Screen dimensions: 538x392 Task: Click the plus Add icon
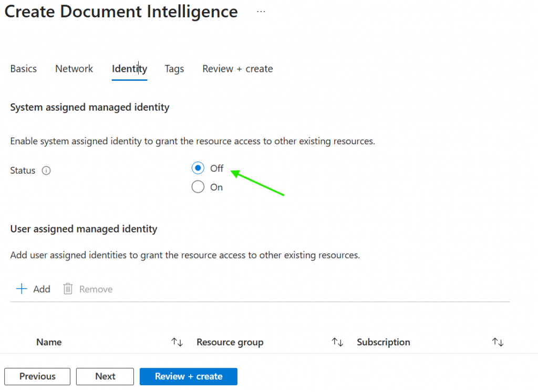coord(22,289)
